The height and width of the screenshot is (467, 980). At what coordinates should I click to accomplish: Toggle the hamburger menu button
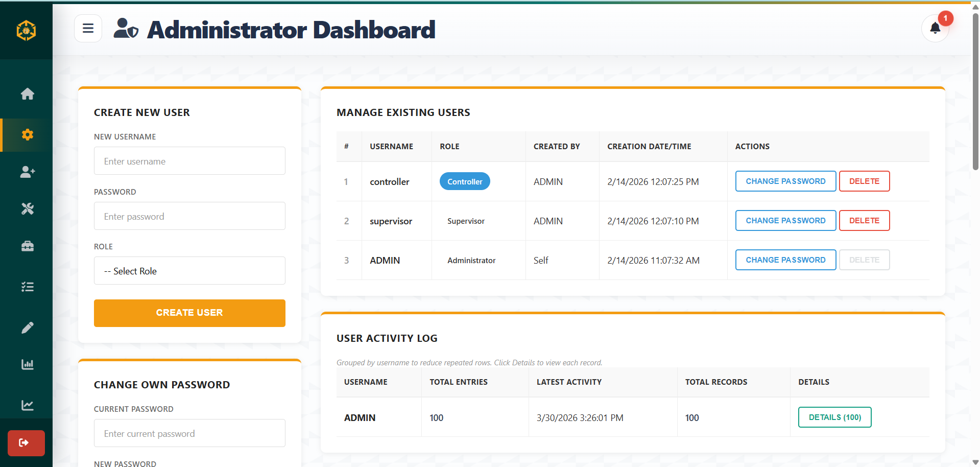pyautogui.click(x=88, y=28)
